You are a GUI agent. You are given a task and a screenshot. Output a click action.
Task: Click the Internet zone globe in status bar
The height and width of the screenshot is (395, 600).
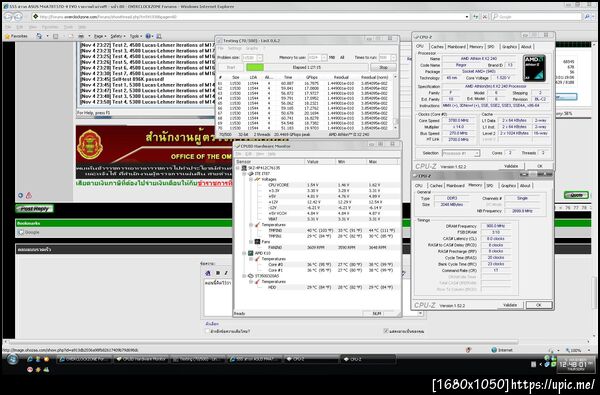(x=494, y=350)
